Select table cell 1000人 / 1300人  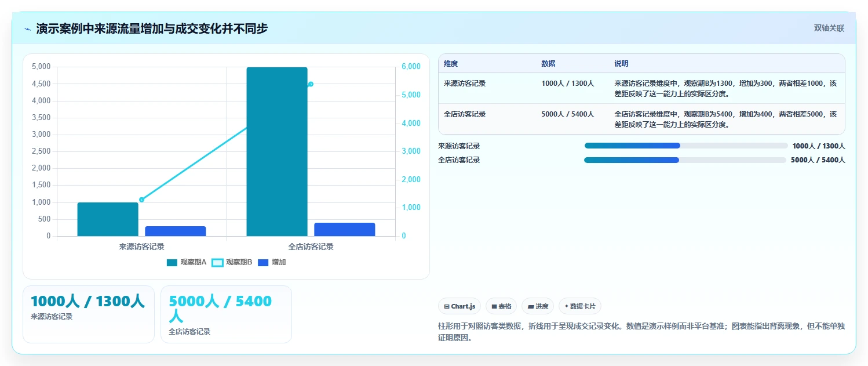(x=568, y=84)
